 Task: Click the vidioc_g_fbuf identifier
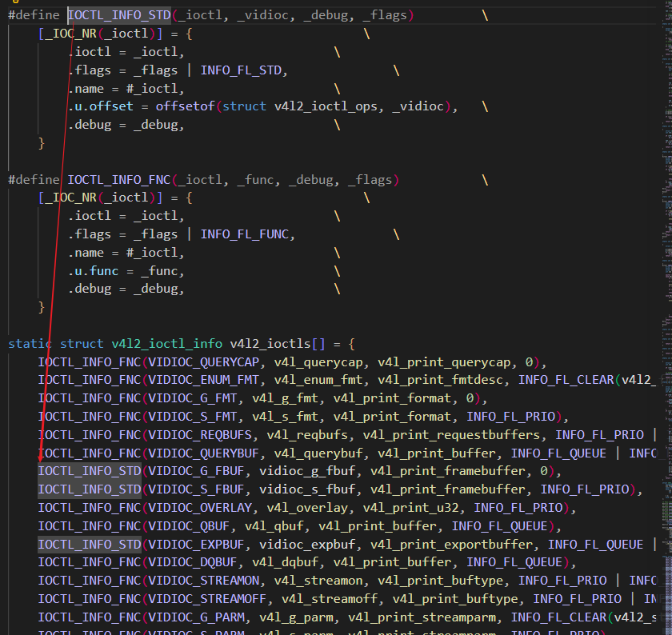pyautogui.click(x=307, y=471)
